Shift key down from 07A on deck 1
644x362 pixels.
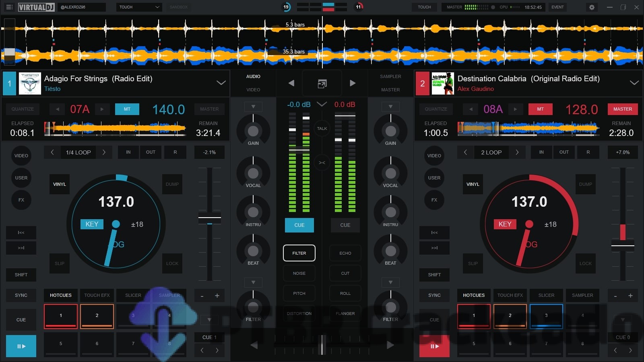pos(57,109)
